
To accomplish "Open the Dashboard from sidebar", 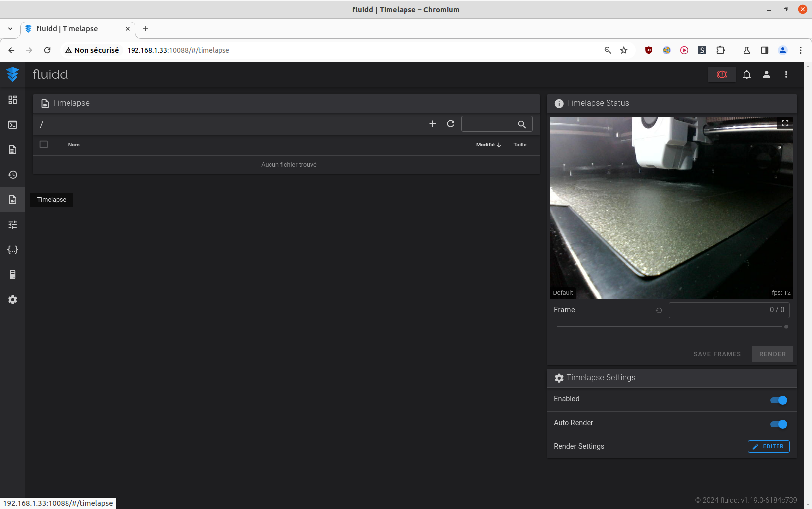I will pyautogui.click(x=13, y=100).
